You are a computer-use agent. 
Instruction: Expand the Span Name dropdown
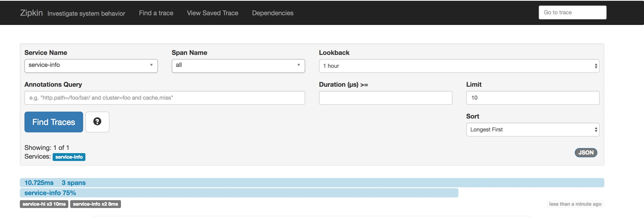pyautogui.click(x=238, y=66)
